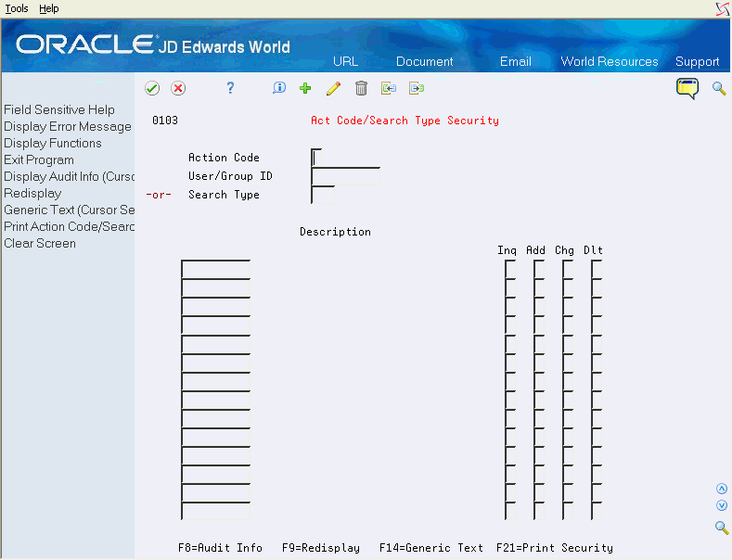
Task: Click last row of Description column field
Action: tap(215, 511)
